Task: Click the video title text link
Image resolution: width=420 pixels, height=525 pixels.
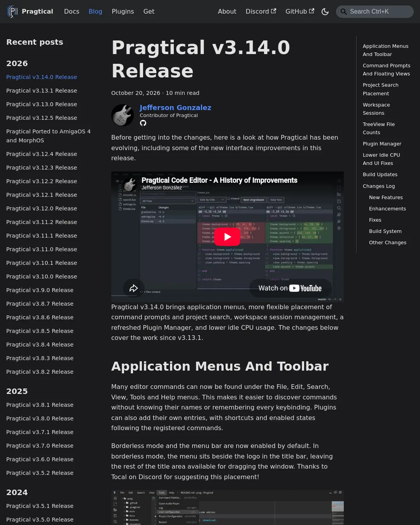Action: [x=219, y=180]
